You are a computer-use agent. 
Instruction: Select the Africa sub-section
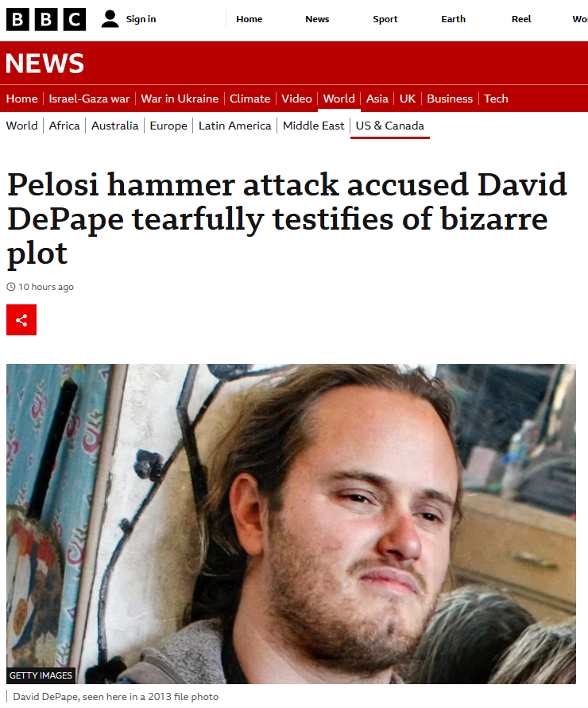64,126
